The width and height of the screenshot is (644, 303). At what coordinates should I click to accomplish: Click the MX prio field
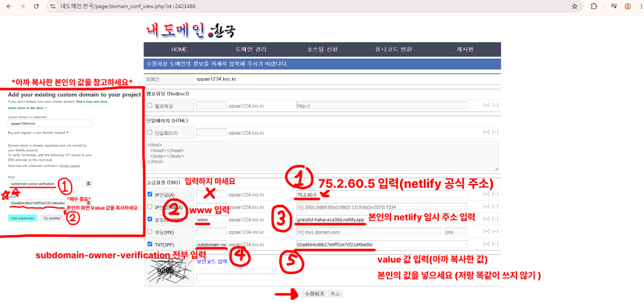[x=456, y=231]
